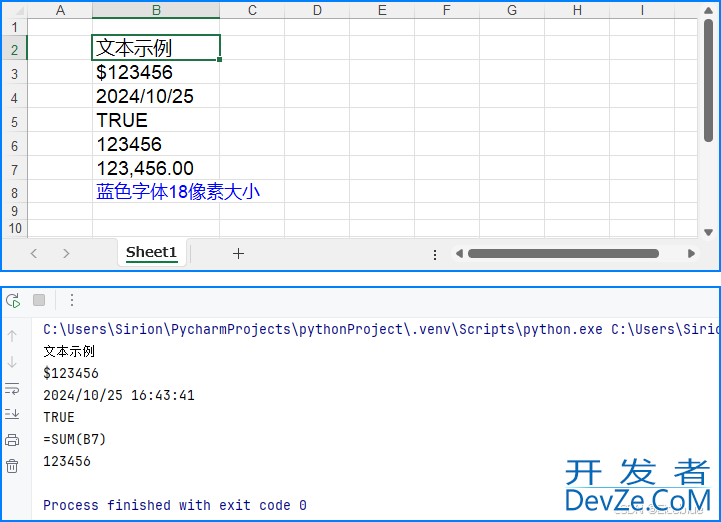Viewport: 721px width, 522px height.
Task: Click the vertical scrollbar down arrow
Action: (708, 232)
